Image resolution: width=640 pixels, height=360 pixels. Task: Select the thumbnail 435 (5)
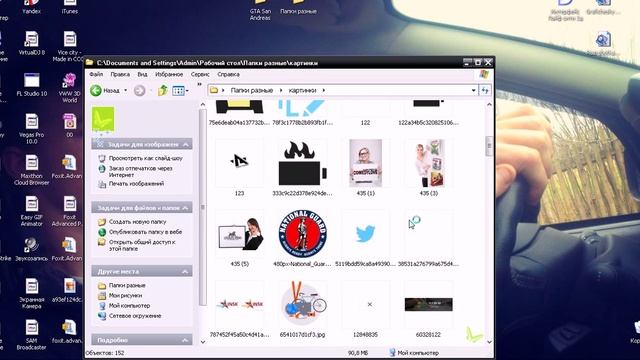(239, 234)
